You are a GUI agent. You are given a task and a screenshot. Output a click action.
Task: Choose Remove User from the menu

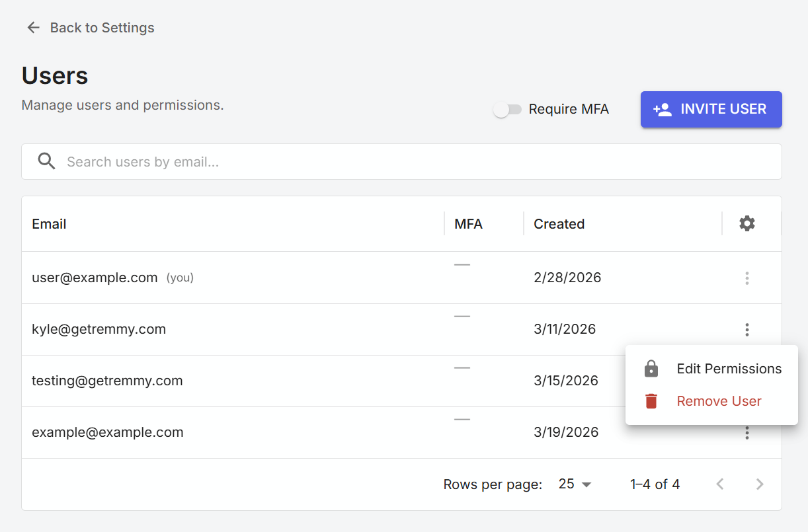pos(719,400)
